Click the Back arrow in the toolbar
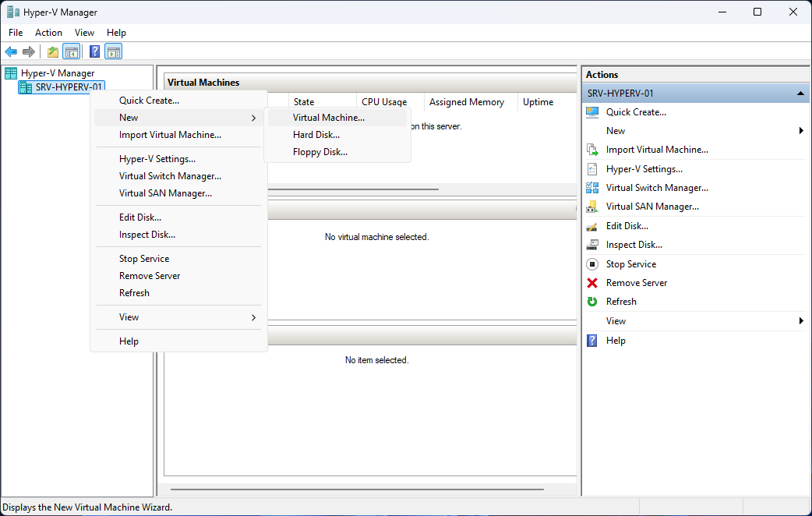 click(11, 52)
